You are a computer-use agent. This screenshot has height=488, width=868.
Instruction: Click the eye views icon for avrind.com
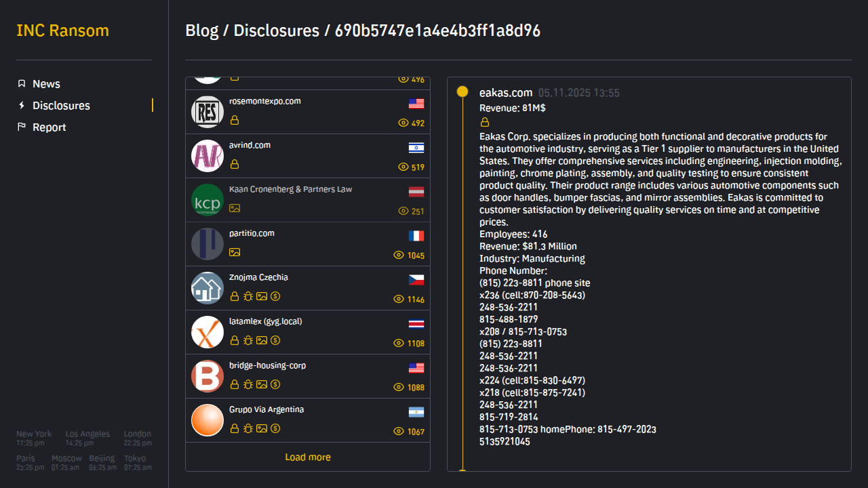pos(403,167)
